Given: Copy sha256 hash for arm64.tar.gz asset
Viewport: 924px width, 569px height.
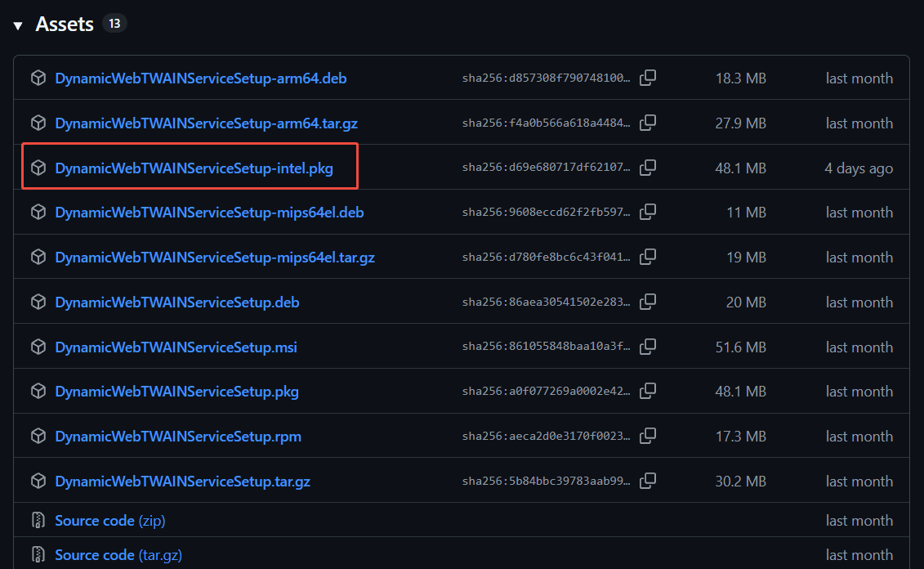Looking at the screenshot, I should point(648,123).
